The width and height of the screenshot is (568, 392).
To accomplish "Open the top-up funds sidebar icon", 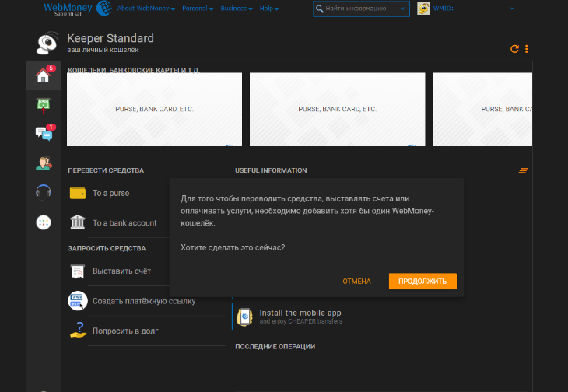I will pos(43,105).
